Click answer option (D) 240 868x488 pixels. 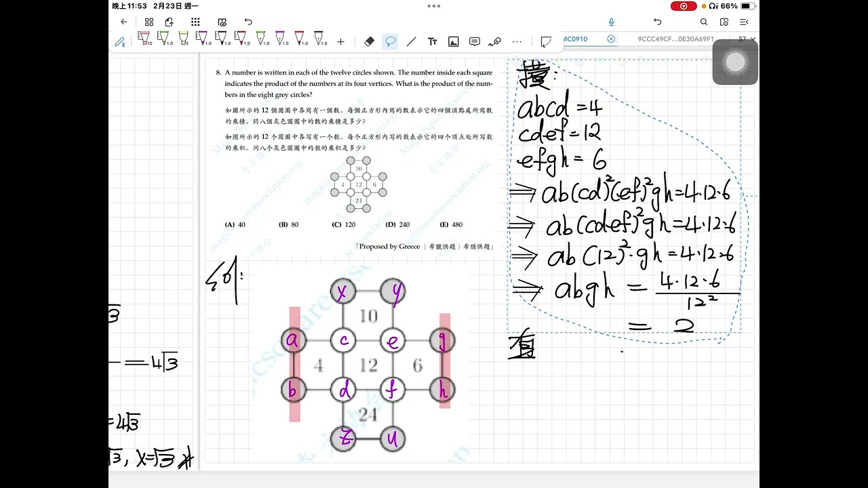pyautogui.click(x=397, y=224)
